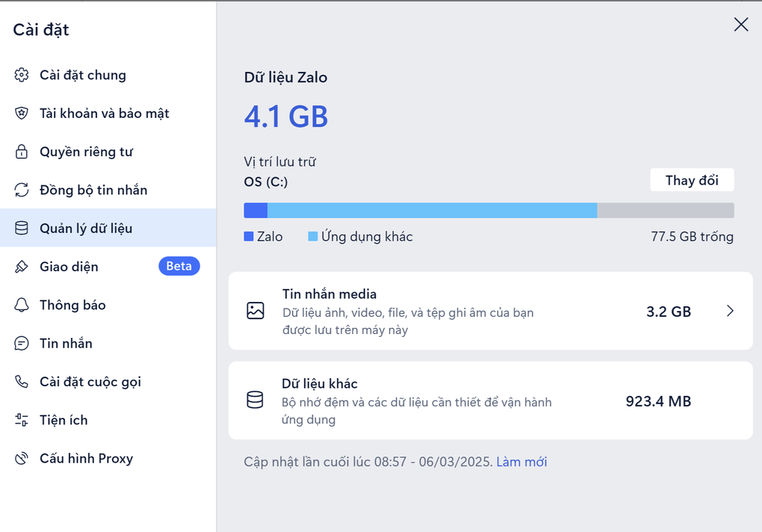Click the Tin nhắn media description text
This screenshot has height=532, width=762.
coord(408,321)
